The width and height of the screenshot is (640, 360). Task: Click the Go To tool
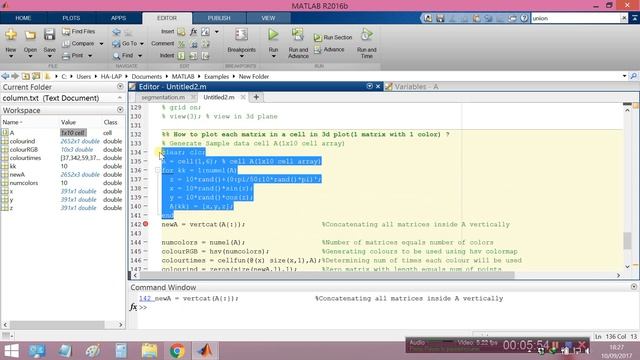click(x=125, y=43)
